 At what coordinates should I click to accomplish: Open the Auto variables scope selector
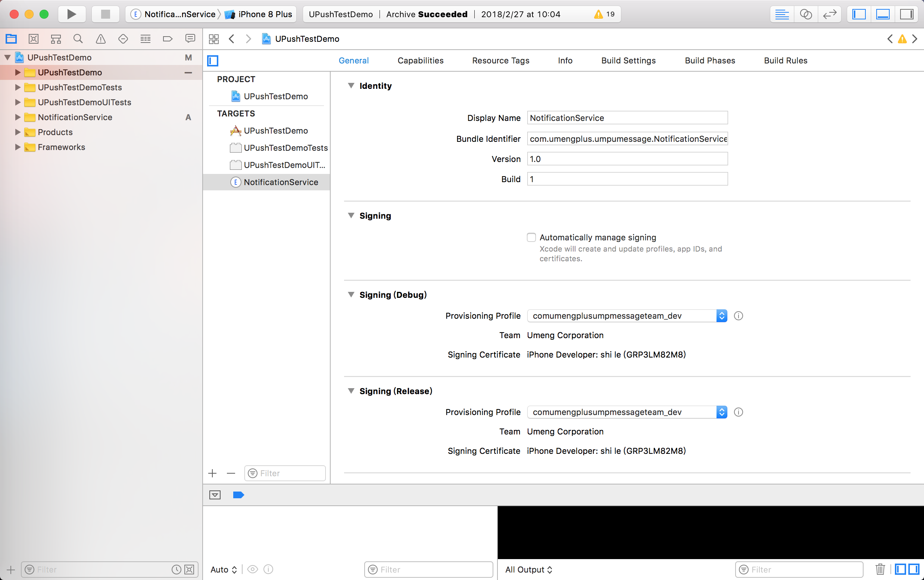coord(224,570)
